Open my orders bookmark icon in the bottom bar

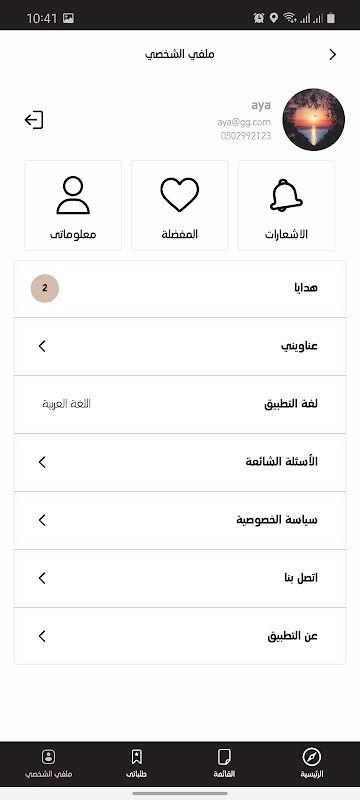click(x=137, y=756)
